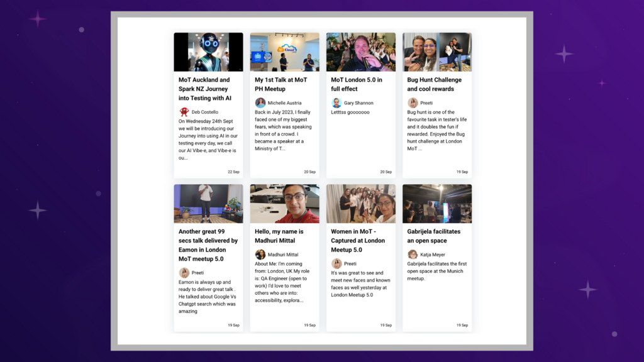Viewport: 644px width, 362px height.
Task: Click Preeti's avatar on Eamon 99 secs card
Action: 184,273
